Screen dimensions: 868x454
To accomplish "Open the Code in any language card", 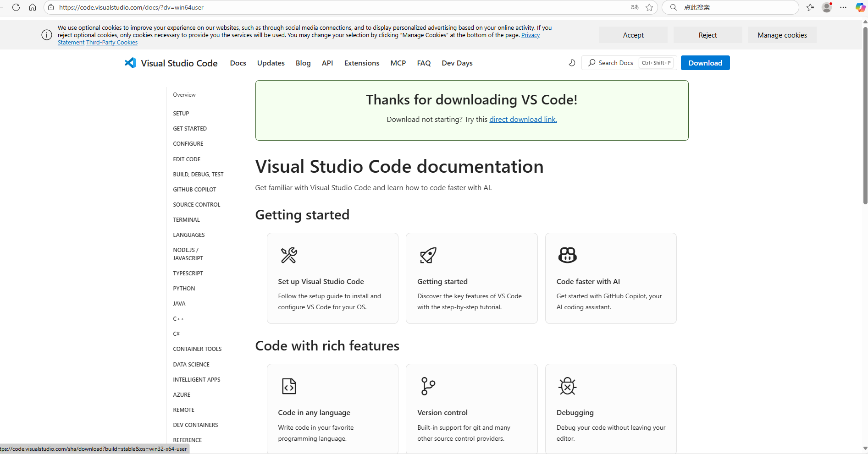I will 332,409.
